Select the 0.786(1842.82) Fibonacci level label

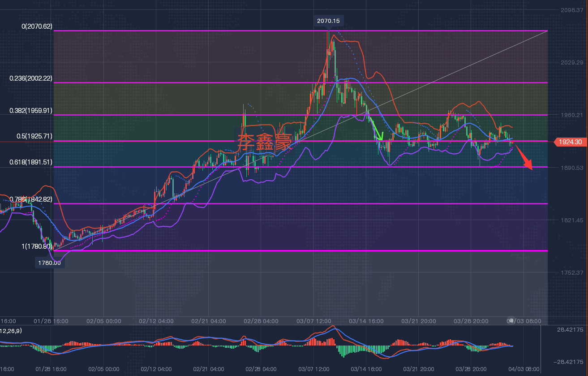click(31, 199)
